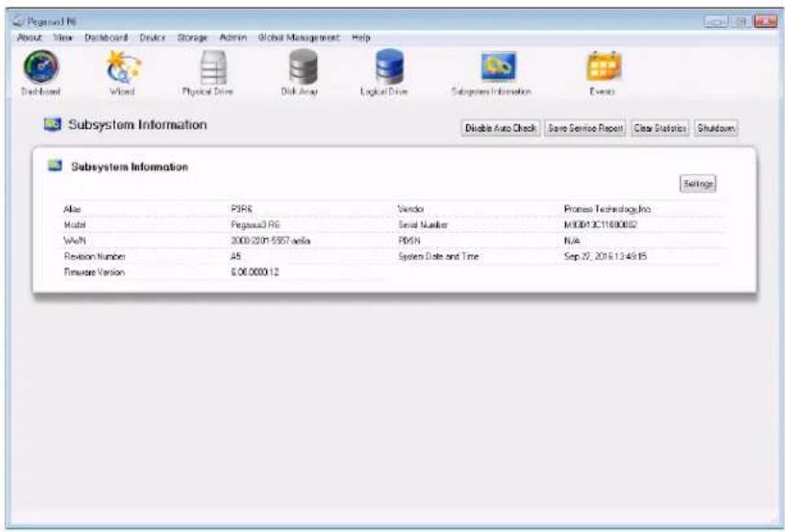785x532 pixels.
Task: Click the System Date and Time label
Action: 438,256
